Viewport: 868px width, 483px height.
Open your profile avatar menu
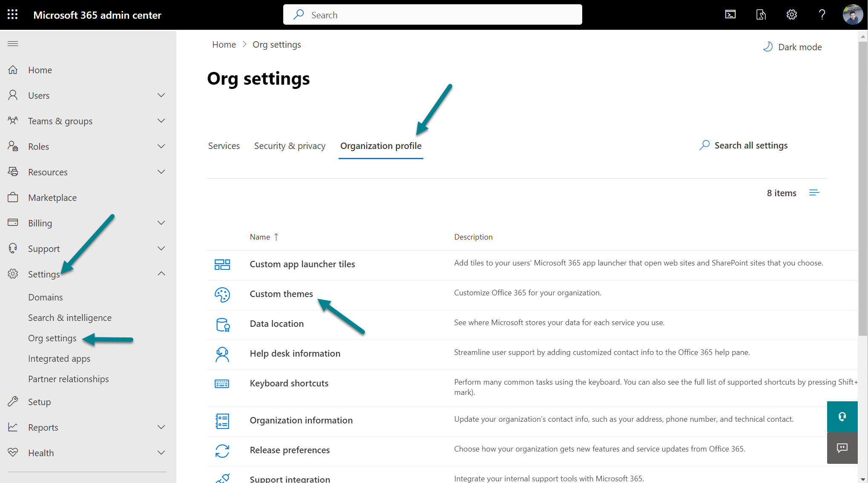tap(853, 14)
